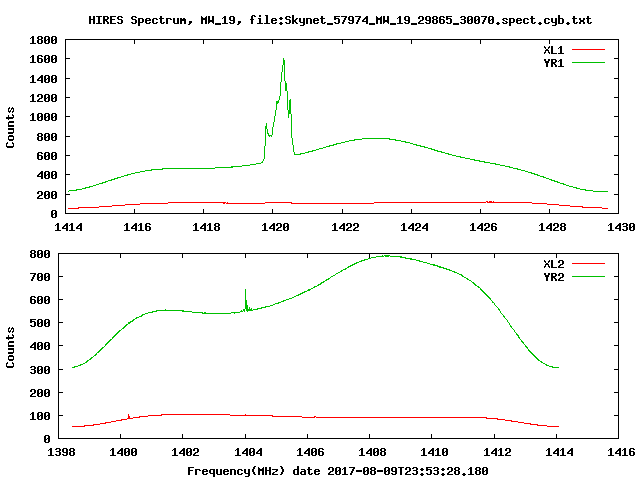The width and height of the screenshot is (640, 480).
Task: Click the top plot's Counts axis label
Action: [x=10, y=127]
